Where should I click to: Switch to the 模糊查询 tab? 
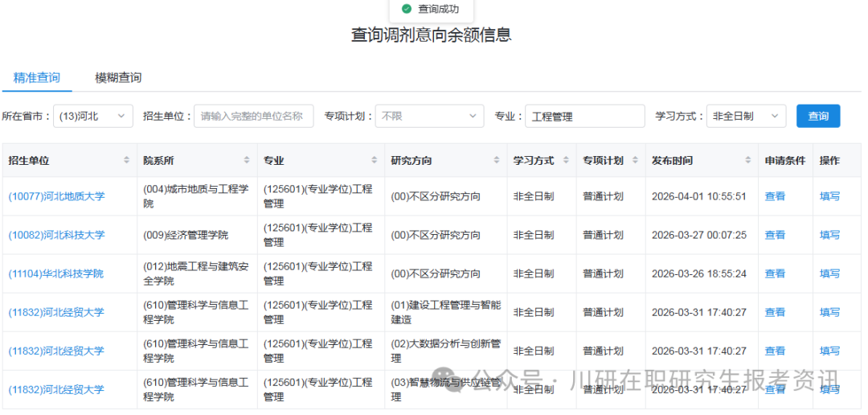118,77
